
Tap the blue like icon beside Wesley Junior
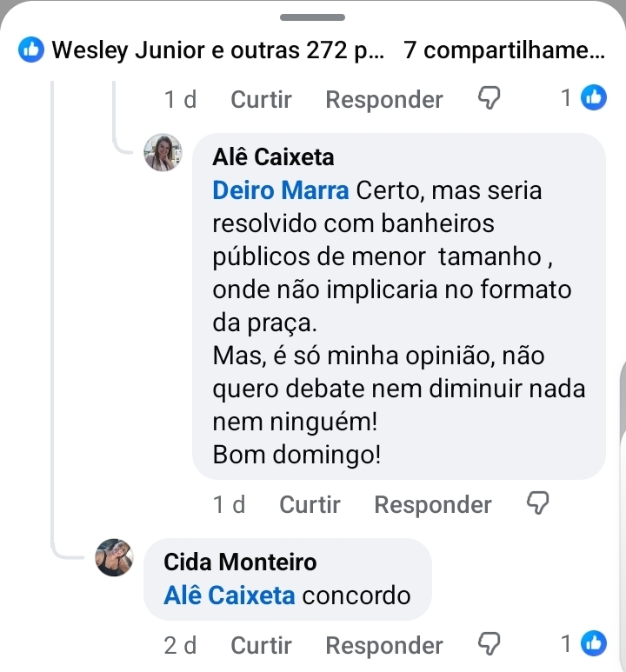point(30,50)
